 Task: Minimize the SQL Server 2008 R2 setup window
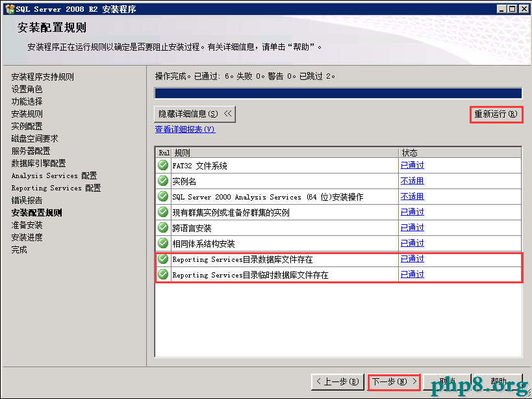502,9
